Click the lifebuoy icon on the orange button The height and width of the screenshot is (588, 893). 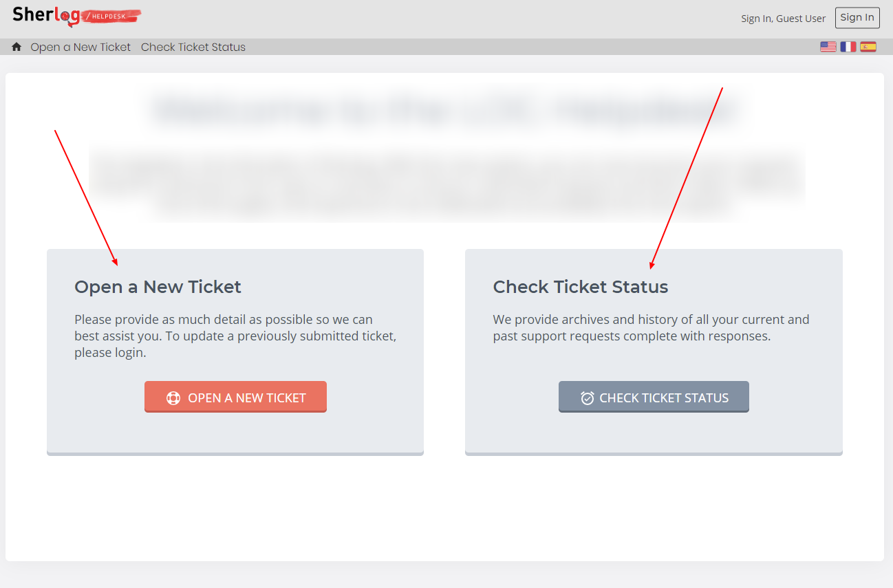[x=173, y=398]
